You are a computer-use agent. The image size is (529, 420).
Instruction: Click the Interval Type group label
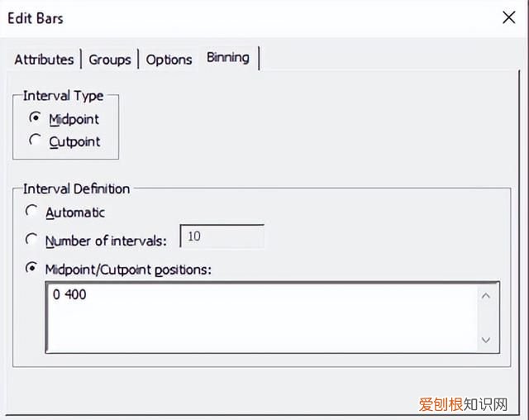pos(64,96)
